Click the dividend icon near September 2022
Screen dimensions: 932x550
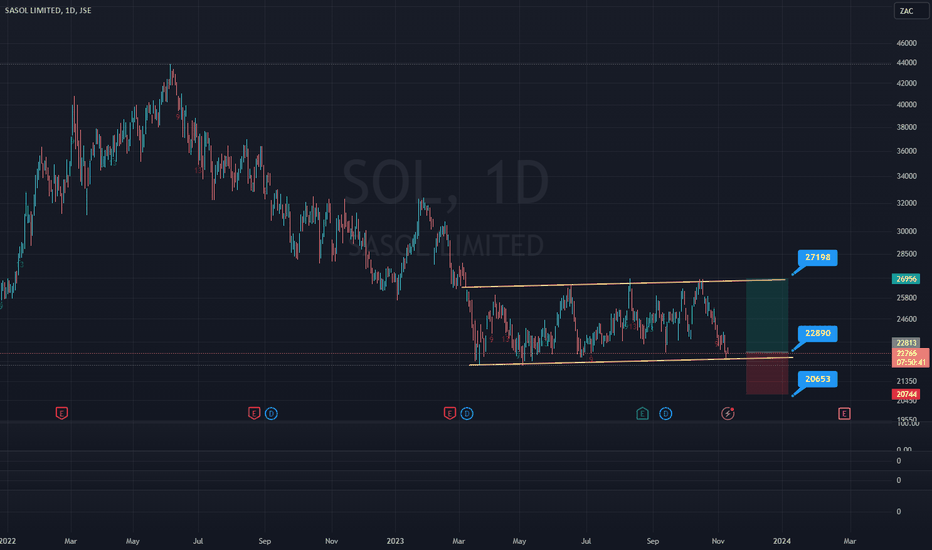click(x=271, y=413)
